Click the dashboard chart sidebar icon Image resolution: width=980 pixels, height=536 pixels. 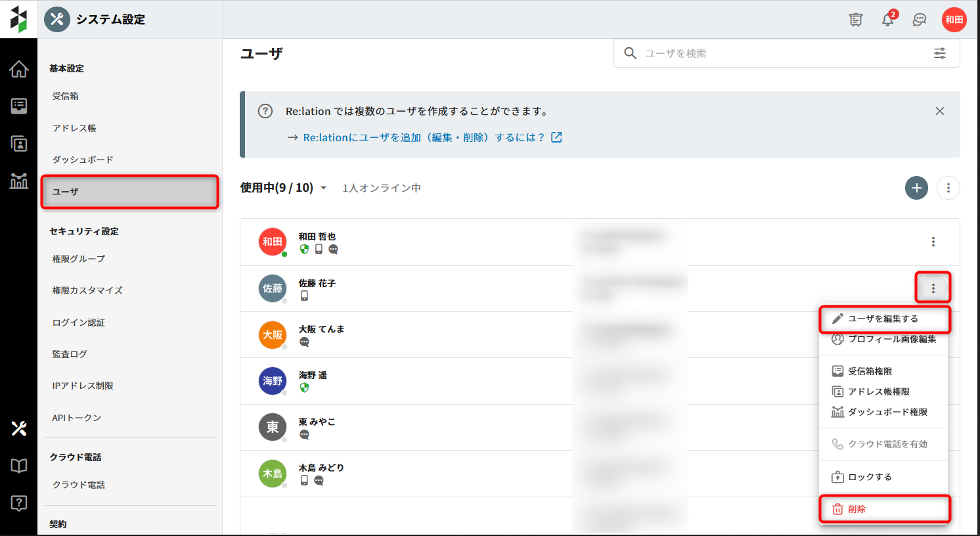pos(19,181)
